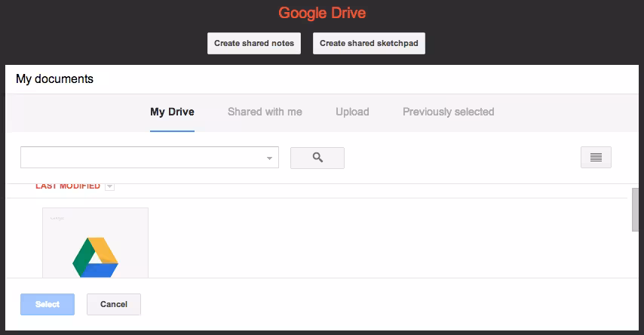Open Last Modified sort dropdown
The width and height of the screenshot is (644, 335).
point(109,187)
